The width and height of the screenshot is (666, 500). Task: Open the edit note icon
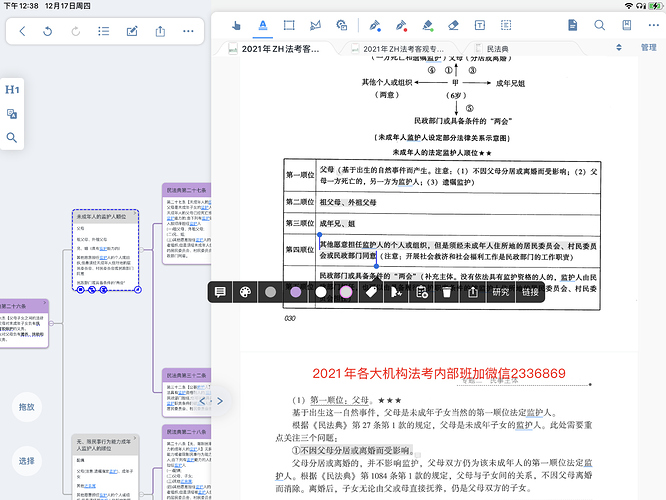pyautogui.click(x=132, y=31)
